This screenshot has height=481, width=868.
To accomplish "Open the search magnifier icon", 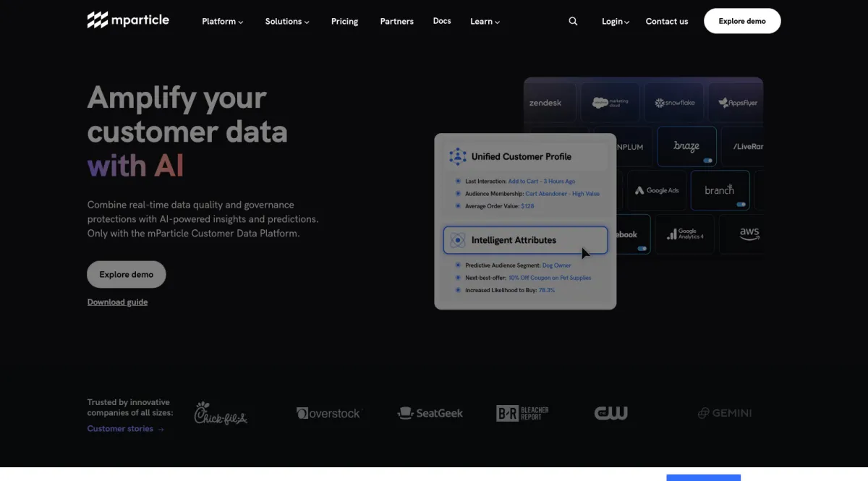I will (573, 22).
